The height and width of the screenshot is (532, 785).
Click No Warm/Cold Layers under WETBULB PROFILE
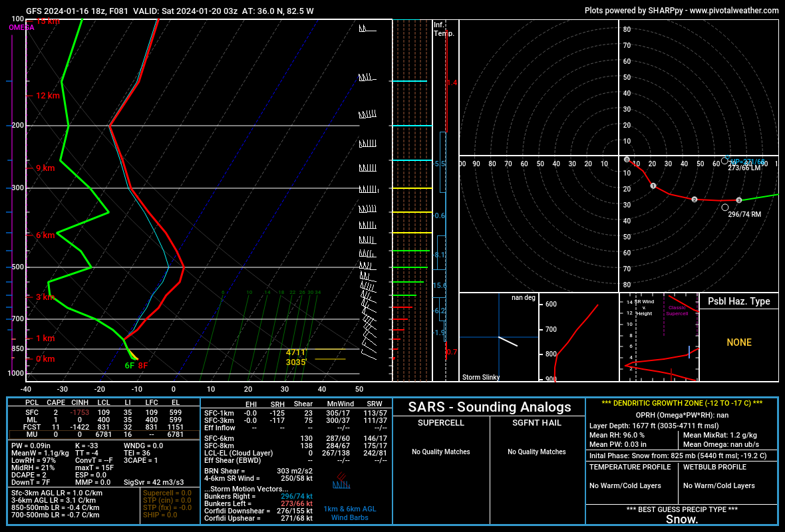pos(719,486)
